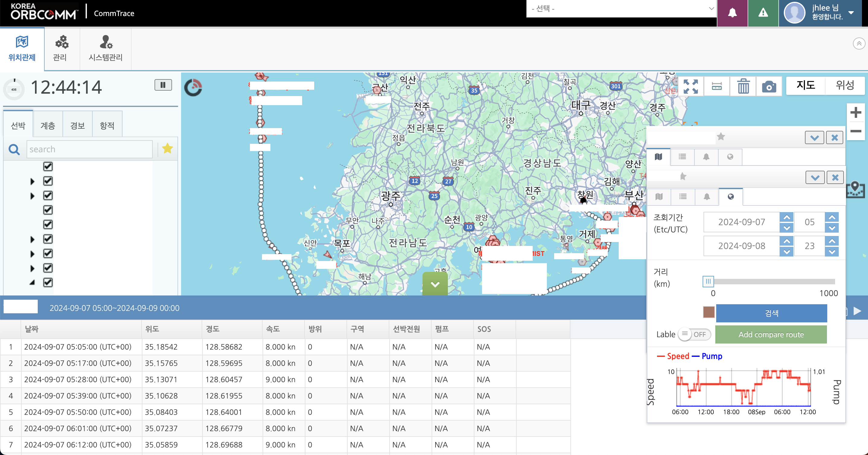Open the warning alert triangle in header
The image size is (868, 455).
pos(763,13)
